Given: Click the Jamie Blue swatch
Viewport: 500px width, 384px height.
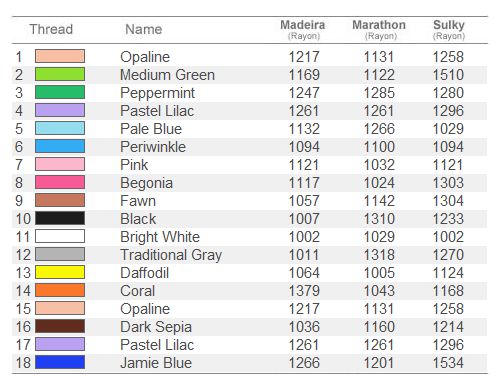Looking at the screenshot, I should pyautogui.click(x=60, y=362).
